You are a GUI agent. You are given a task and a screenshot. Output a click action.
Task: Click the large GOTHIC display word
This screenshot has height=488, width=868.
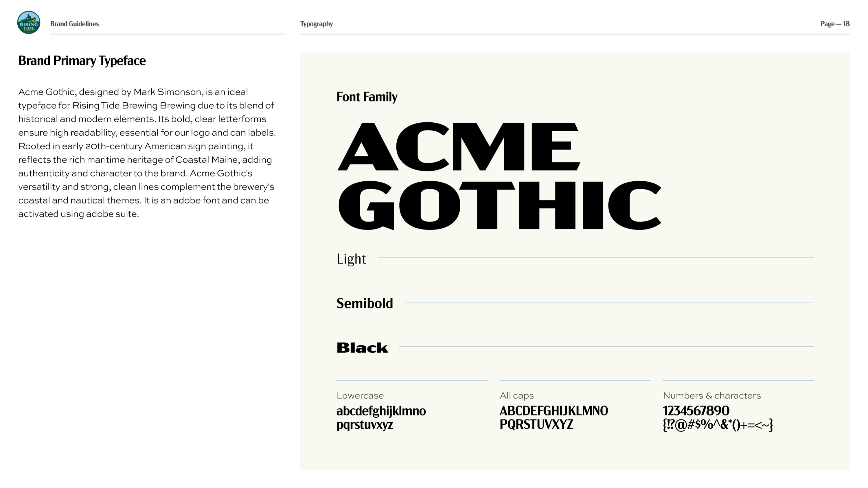pos(499,205)
